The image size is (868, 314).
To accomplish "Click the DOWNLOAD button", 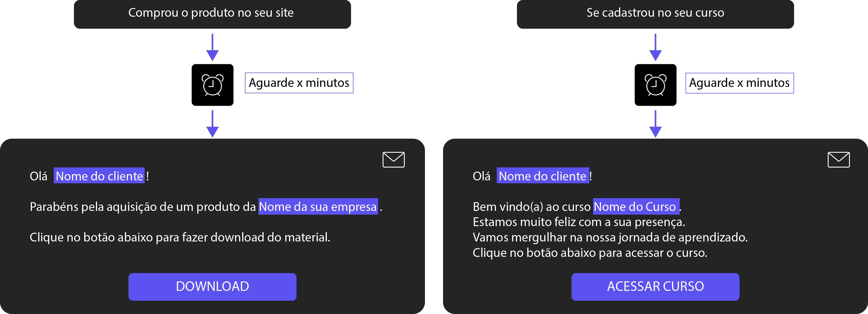I will tap(212, 287).
